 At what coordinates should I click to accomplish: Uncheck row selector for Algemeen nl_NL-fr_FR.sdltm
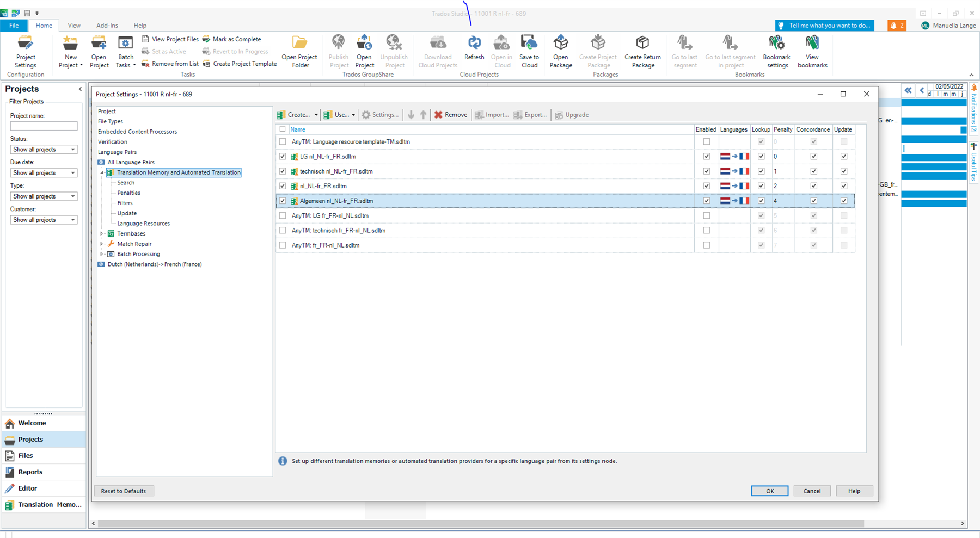pos(283,201)
